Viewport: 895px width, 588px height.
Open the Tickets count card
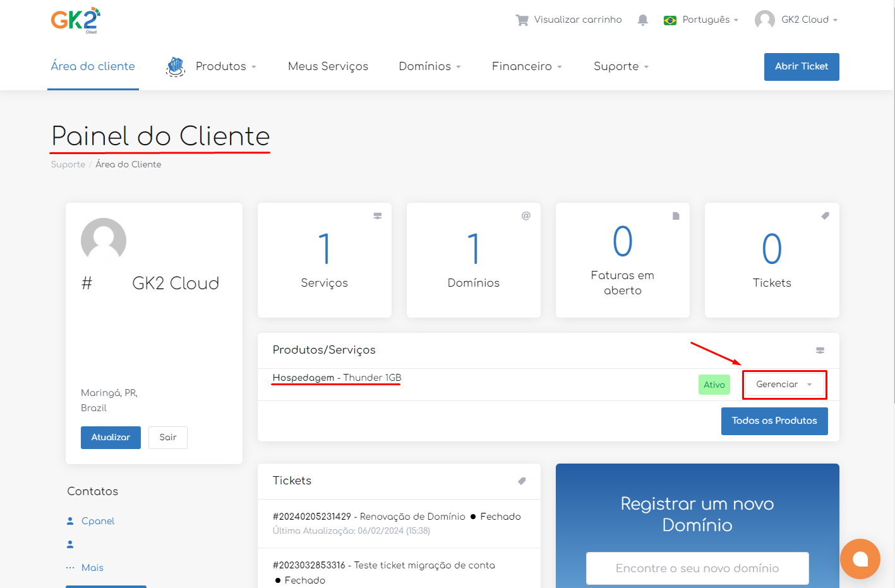point(772,260)
